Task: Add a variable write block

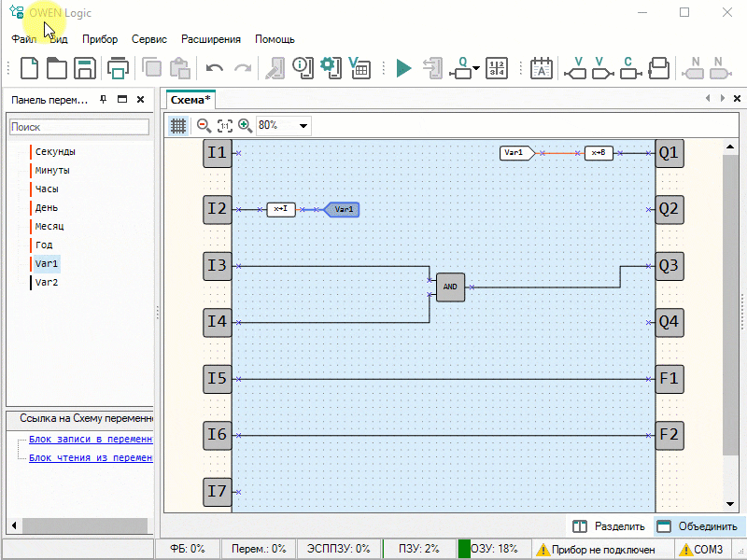Action: coord(575,68)
